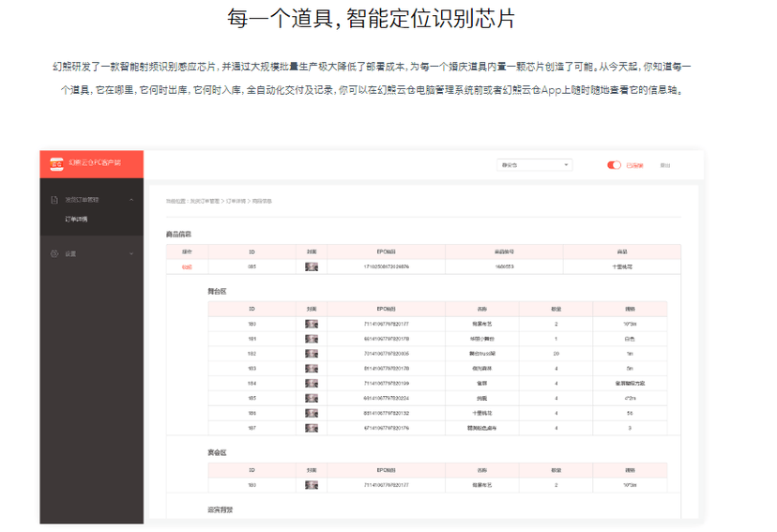Screen dimensions: 777x532
Task: Click the 迎宾背景 section heading
Action: [221, 509]
